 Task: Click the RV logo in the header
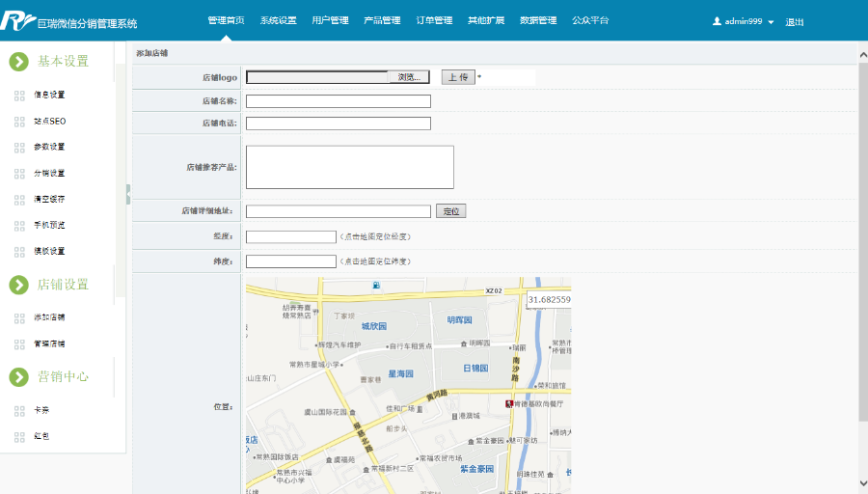click(x=17, y=21)
